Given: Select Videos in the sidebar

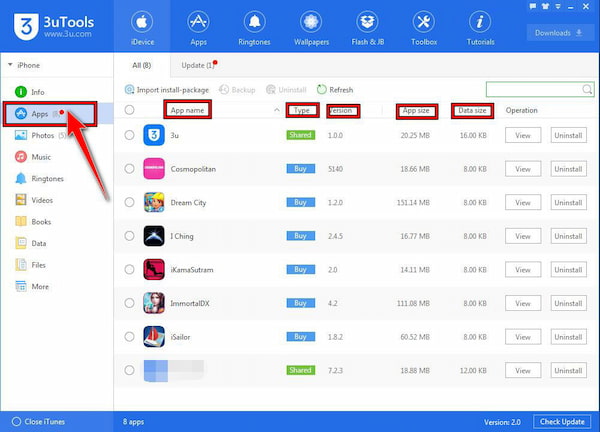Looking at the screenshot, I should [x=34, y=200].
